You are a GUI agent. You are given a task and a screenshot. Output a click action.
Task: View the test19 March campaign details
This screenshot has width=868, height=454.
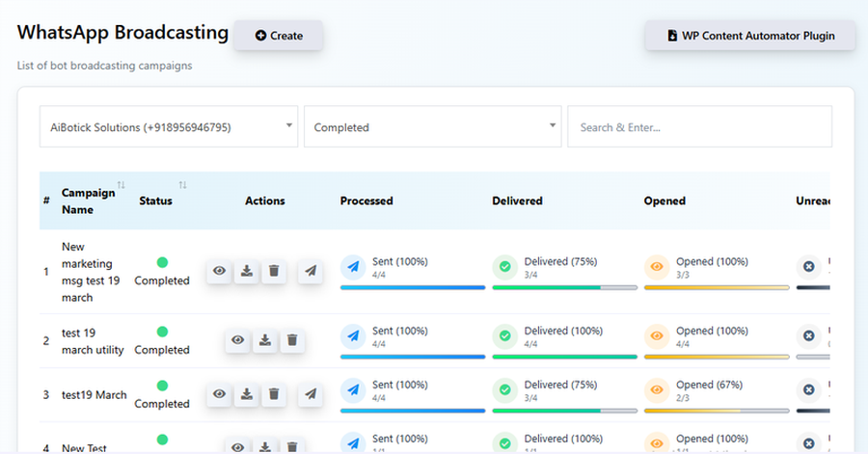pyautogui.click(x=220, y=394)
